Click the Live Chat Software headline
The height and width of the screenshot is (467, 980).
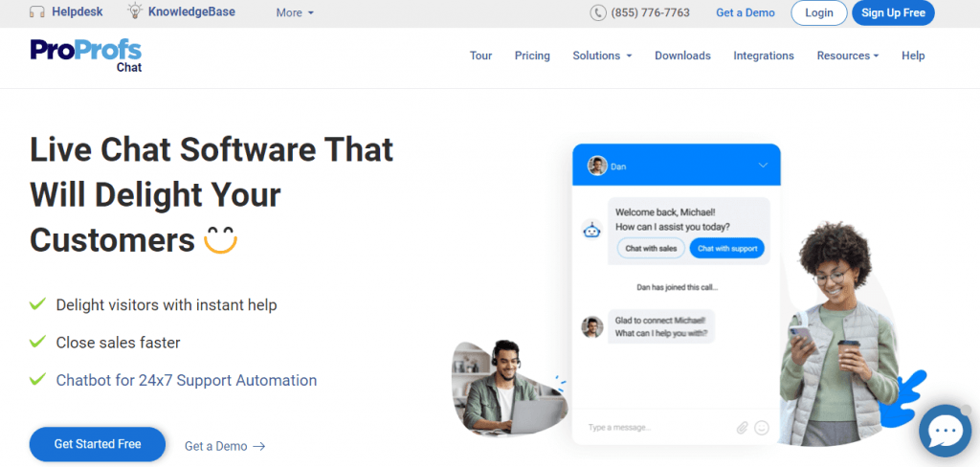click(212, 194)
